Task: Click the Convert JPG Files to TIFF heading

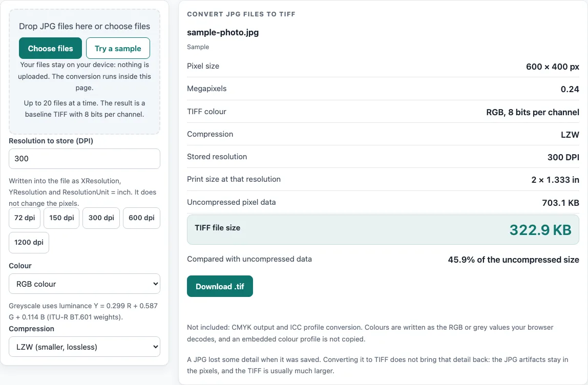Action: pos(241,14)
